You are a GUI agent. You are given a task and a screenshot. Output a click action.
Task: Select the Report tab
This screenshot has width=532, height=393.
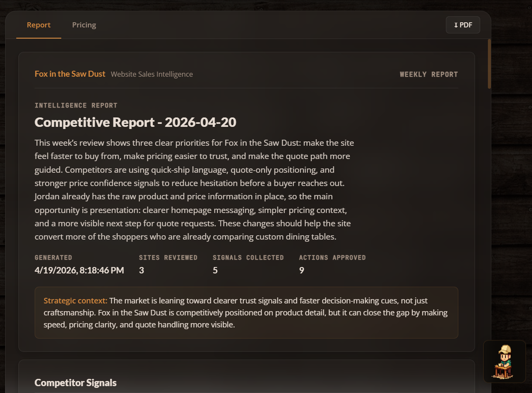click(39, 25)
